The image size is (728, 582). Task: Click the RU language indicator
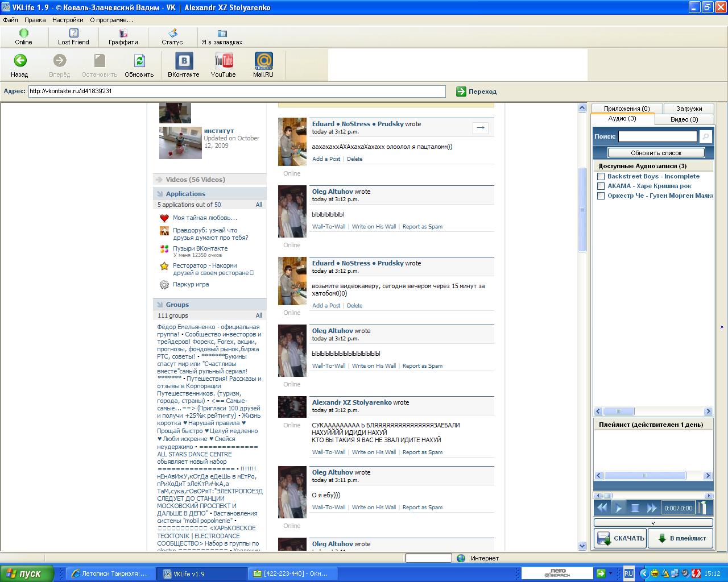point(628,573)
